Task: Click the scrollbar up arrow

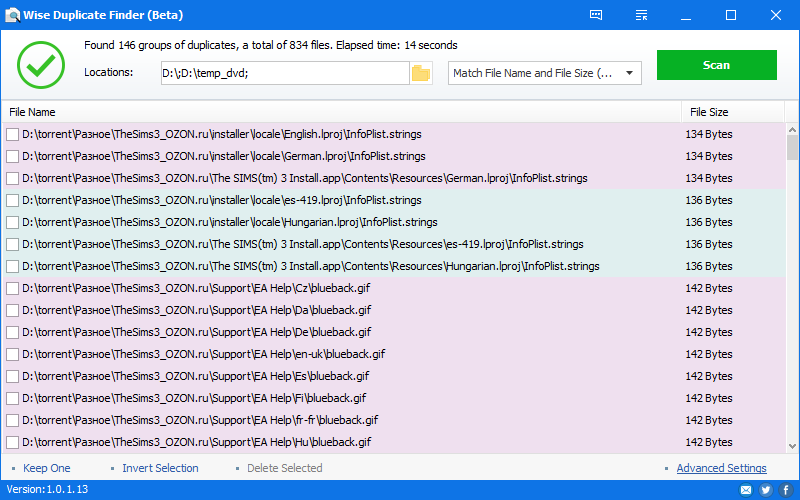Action: pyautogui.click(x=792, y=130)
